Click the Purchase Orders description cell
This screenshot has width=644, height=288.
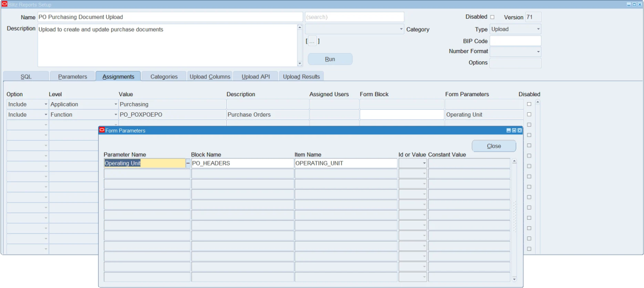coord(268,114)
